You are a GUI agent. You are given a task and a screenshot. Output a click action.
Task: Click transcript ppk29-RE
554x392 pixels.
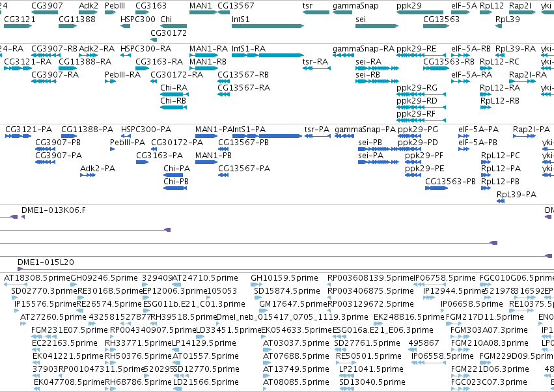[416, 48]
